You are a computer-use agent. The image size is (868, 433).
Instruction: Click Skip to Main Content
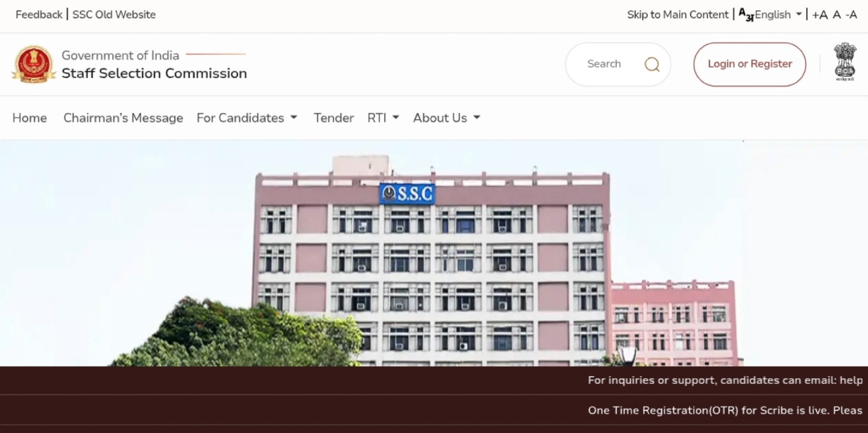click(678, 15)
